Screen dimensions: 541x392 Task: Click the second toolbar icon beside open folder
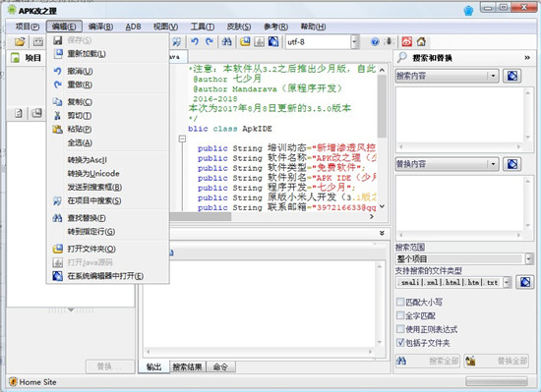38,42
